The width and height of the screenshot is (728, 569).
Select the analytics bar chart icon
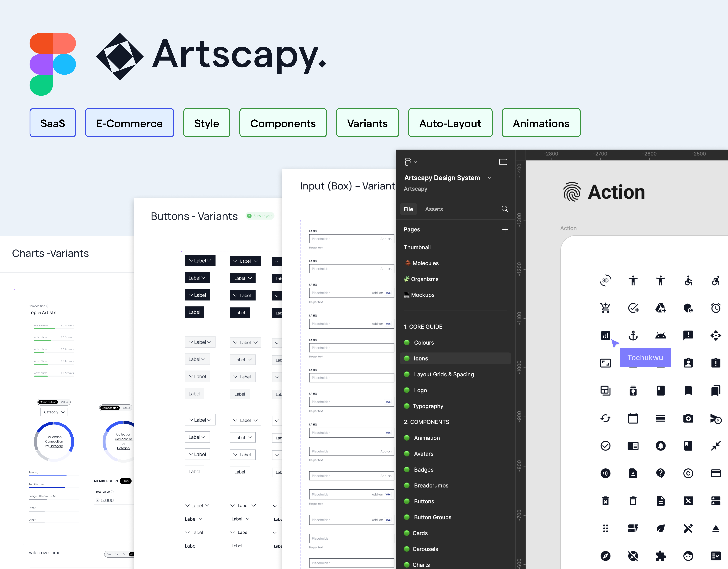click(x=605, y=335)
